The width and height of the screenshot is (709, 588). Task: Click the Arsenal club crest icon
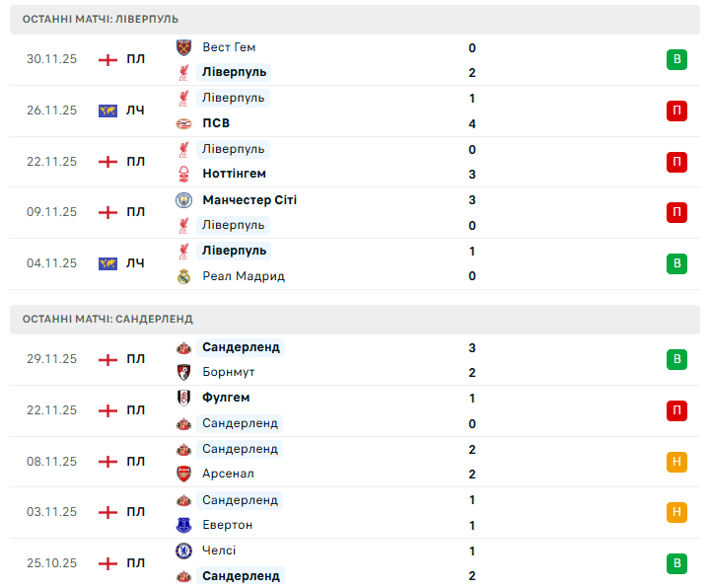183,474
